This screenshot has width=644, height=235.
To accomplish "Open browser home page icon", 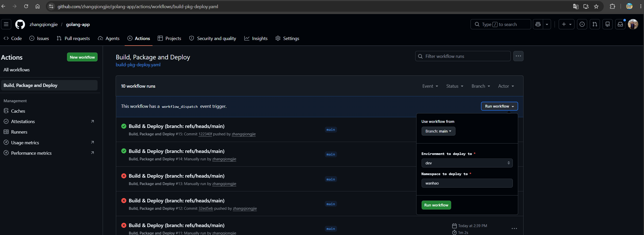I will tap(37, 6).
